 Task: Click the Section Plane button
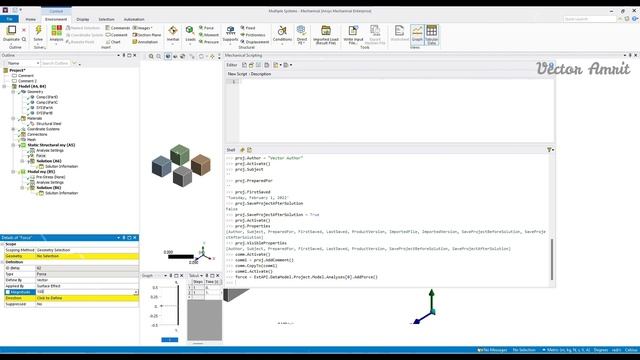tap(147, 35)
